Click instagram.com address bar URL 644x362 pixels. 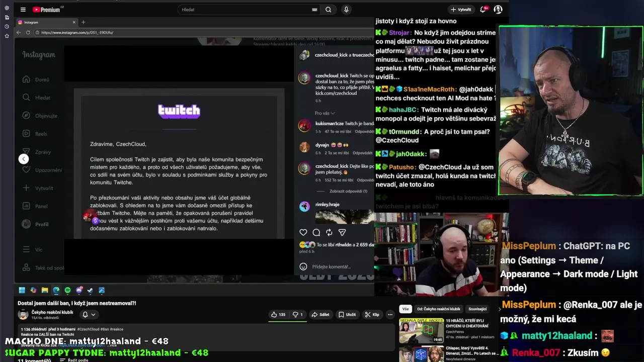77,32
